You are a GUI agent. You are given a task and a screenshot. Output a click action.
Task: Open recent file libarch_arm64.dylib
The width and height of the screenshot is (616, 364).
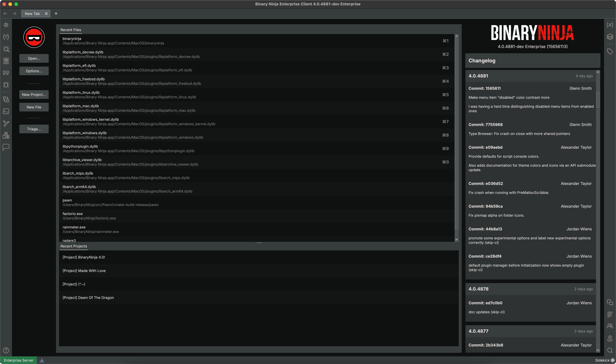pyautogui.click(x=257, y=189)
